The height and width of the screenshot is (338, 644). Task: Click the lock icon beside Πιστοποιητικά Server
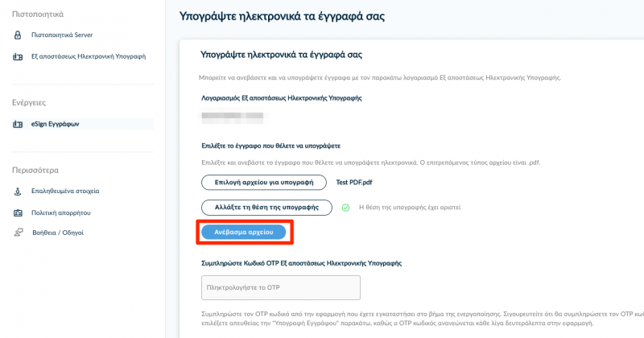click(x=18, y=35)
